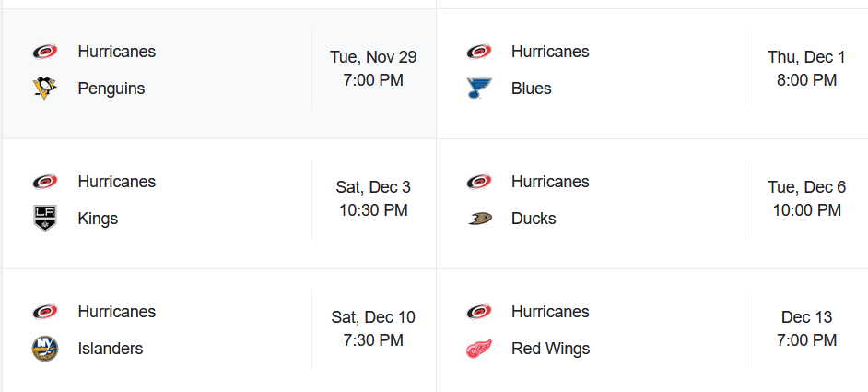
Task: Select the Dec 13 7:00 PM game time
Action: point(806,328)
